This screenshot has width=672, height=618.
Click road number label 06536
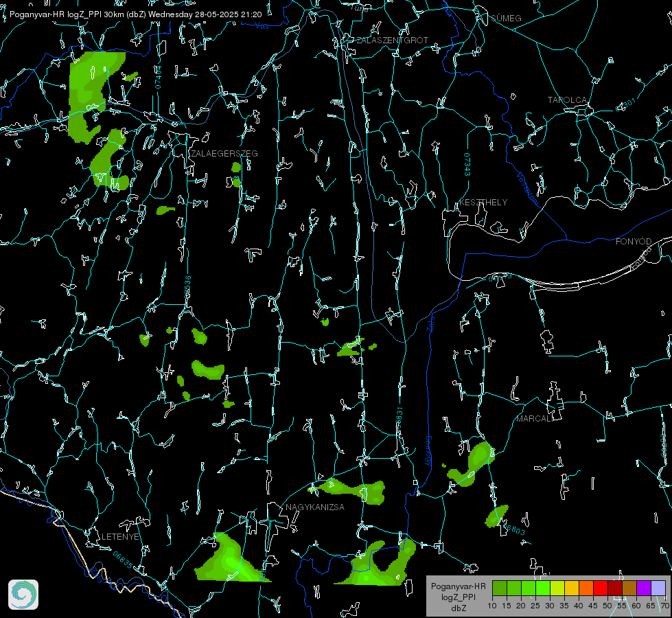tap(187, 287)
